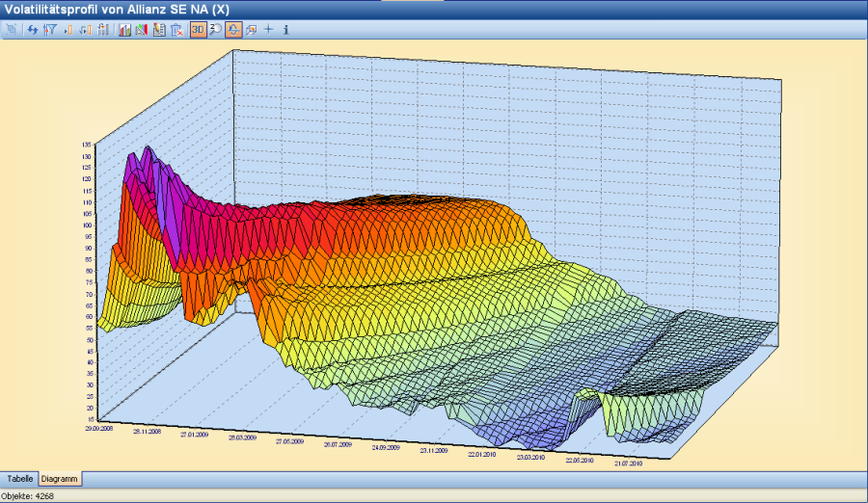The height and width of the screenshot is (503, 868).
Task: Click the plus icon in toolbar
Action: coord(268,30)
